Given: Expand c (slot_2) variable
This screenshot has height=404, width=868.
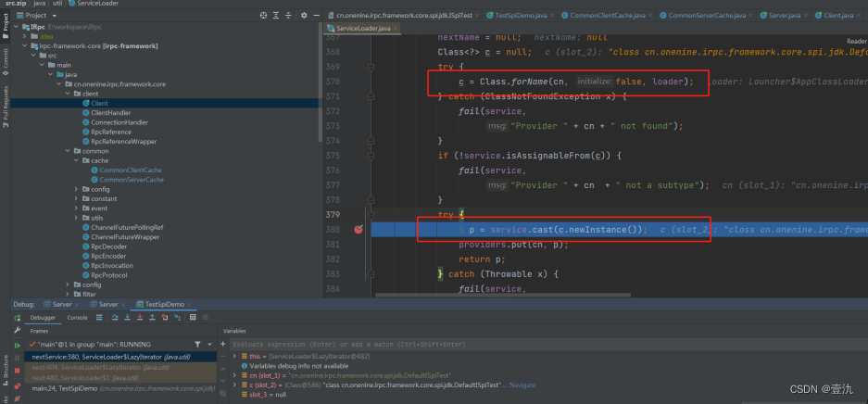Looking at the screenshot, I should [234, 385].
